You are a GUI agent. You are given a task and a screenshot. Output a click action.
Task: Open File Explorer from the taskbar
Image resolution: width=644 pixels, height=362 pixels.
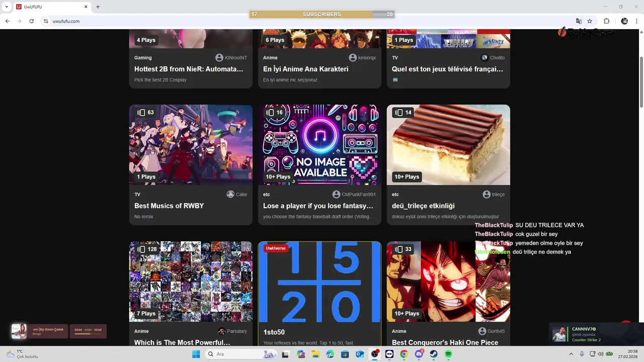tap(315, 354)
